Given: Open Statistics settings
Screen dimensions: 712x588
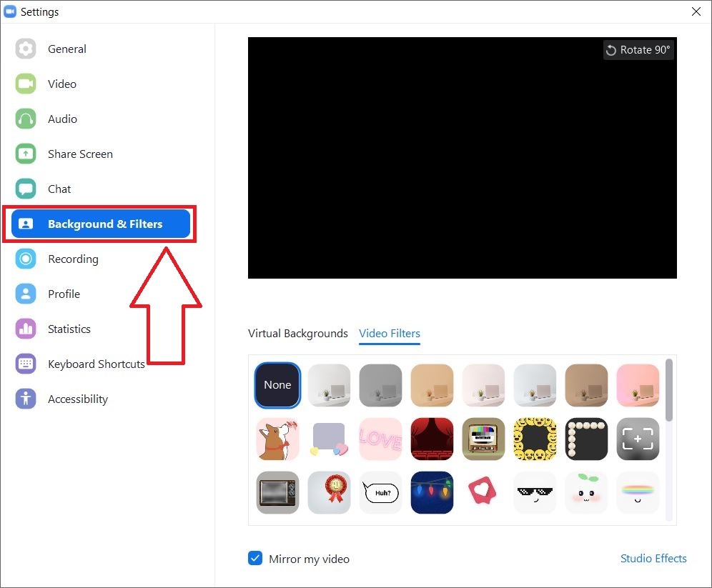Looking at the screenshot, I should 69,329.
